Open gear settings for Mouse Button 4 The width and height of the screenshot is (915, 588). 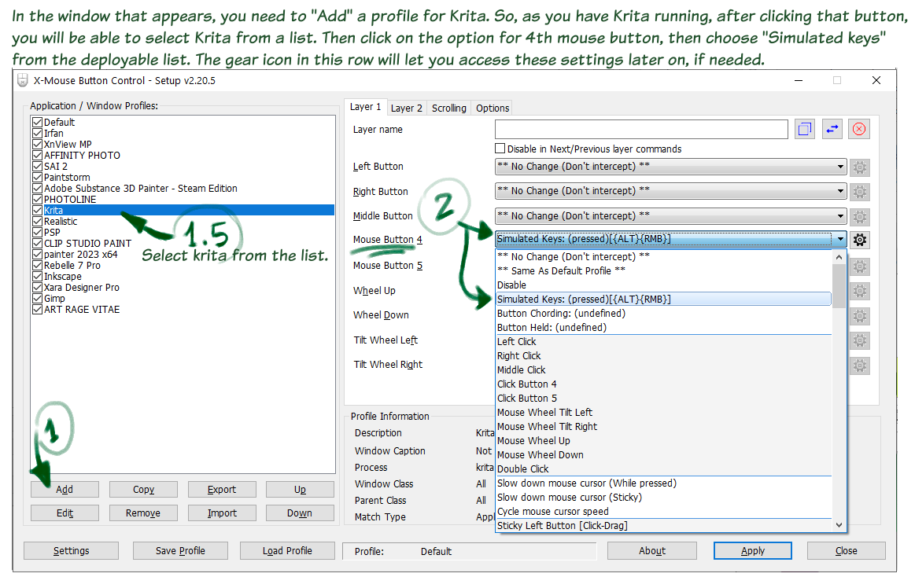860,240
